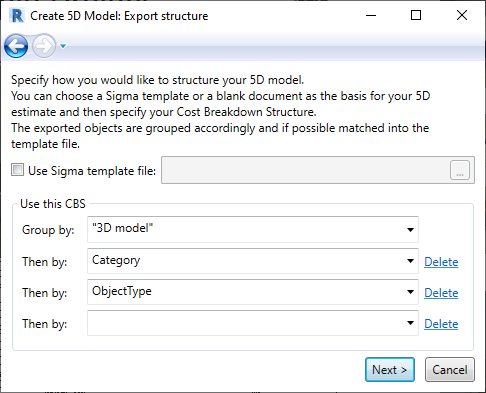Viewport: 486px width, 393px height.
Task: Click the blue Back arrow button
Action: [x=16, y=46]
